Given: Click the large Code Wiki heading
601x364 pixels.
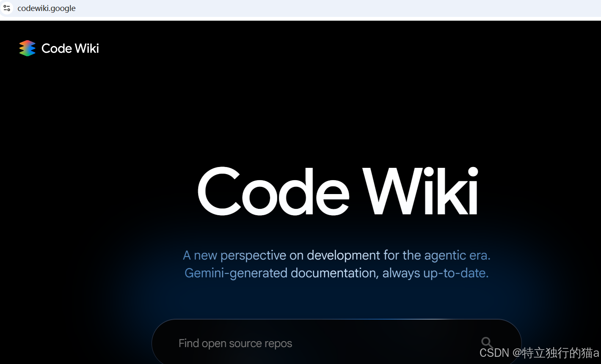Looking at the screenshot, I should click(x=338, y=191).
